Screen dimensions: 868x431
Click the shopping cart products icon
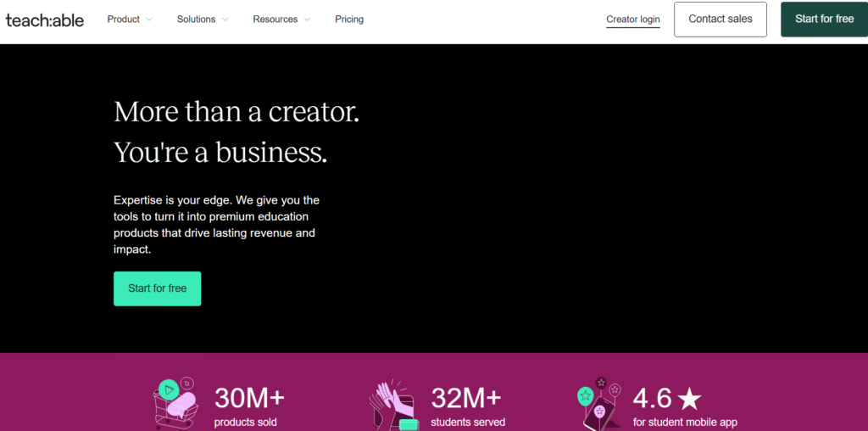click(x=175, y=404)
